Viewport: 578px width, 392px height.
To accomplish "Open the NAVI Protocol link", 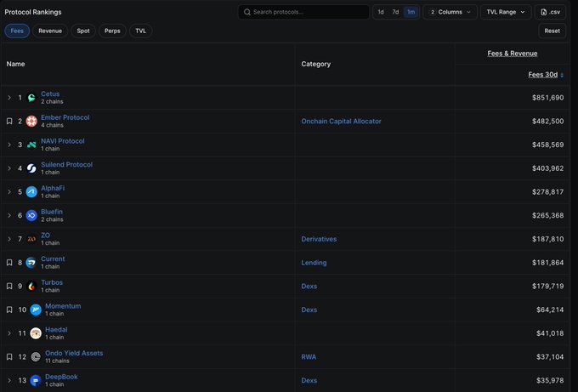I will [x=63, y=141].
